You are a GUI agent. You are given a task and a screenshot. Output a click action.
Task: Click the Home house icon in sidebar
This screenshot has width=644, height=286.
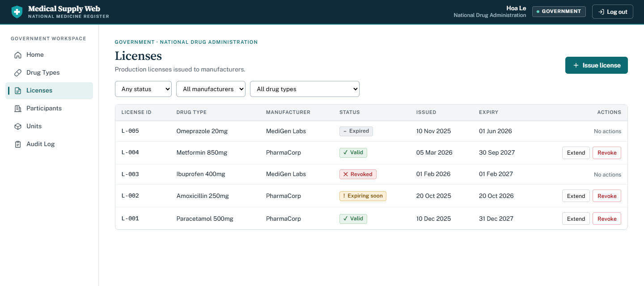(18, 55)
